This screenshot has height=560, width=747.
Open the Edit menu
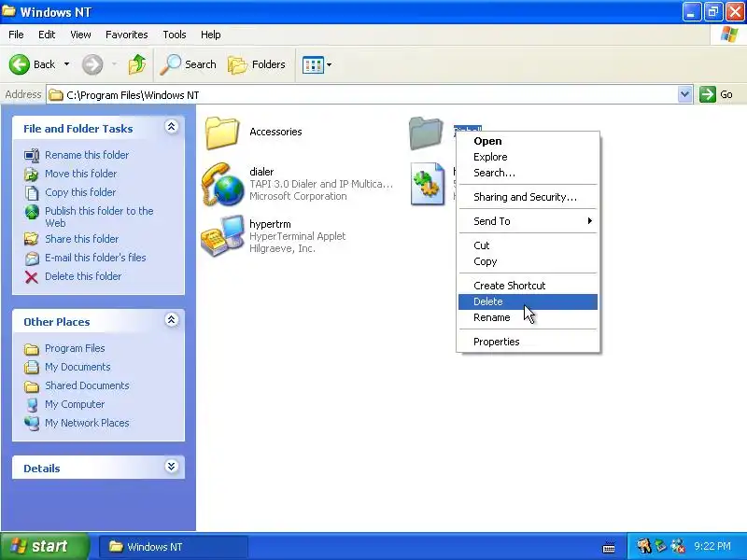click(x=47, y=35)
